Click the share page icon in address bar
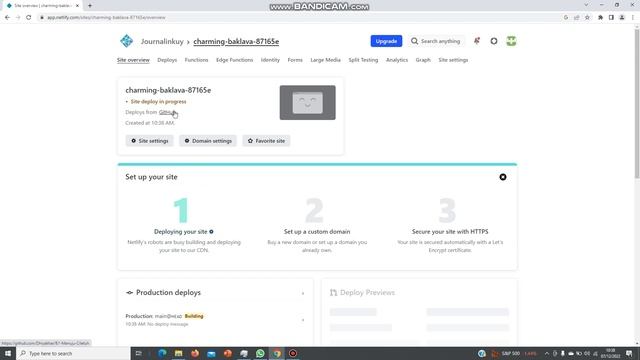640x360 pixels. [x=577, y=18]
